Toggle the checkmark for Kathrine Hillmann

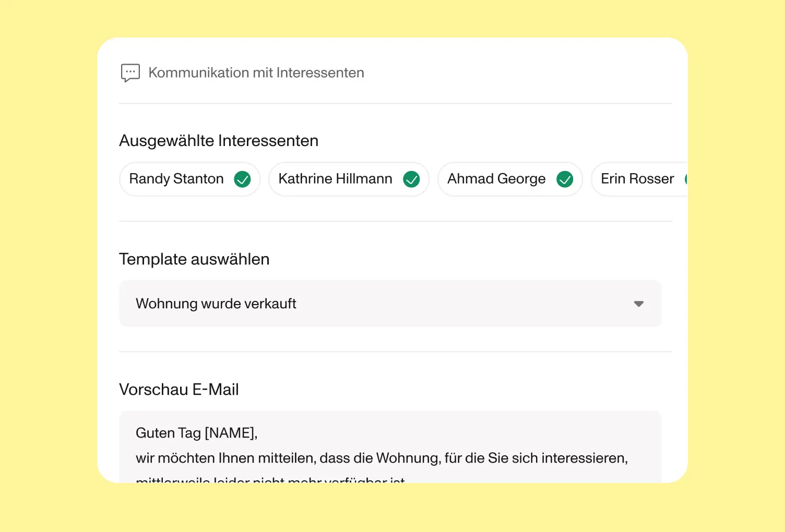(411, 179)
